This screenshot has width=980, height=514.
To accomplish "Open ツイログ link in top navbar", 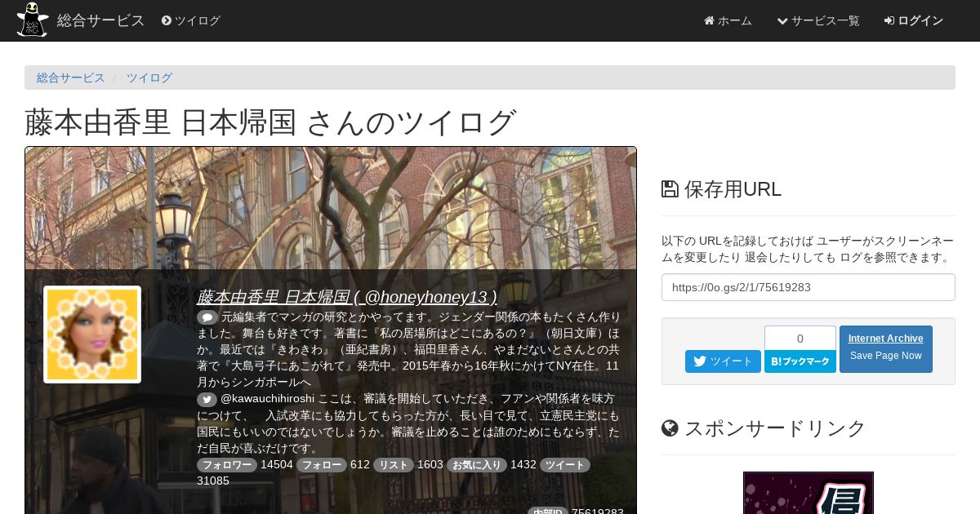I will (191, 20).
